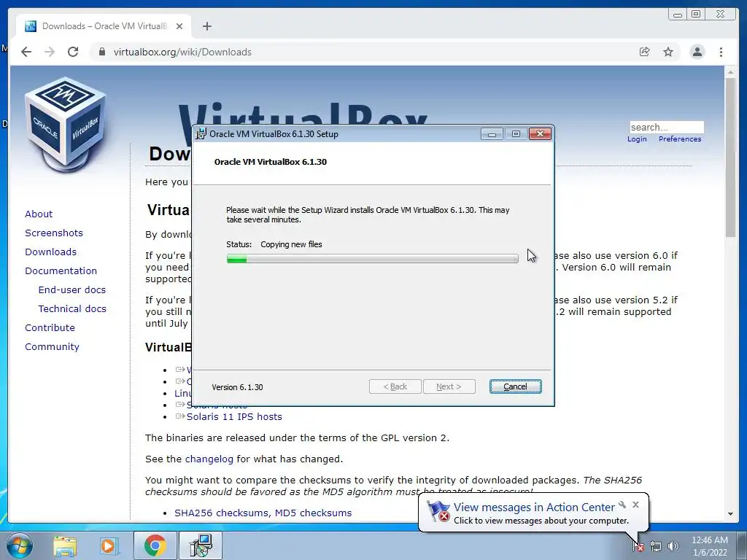Click the 'Oracle VM VirtualBox 6.1.30' setup heading
The height and width of the screenshot is (560, 747).
tap(271, 162)
